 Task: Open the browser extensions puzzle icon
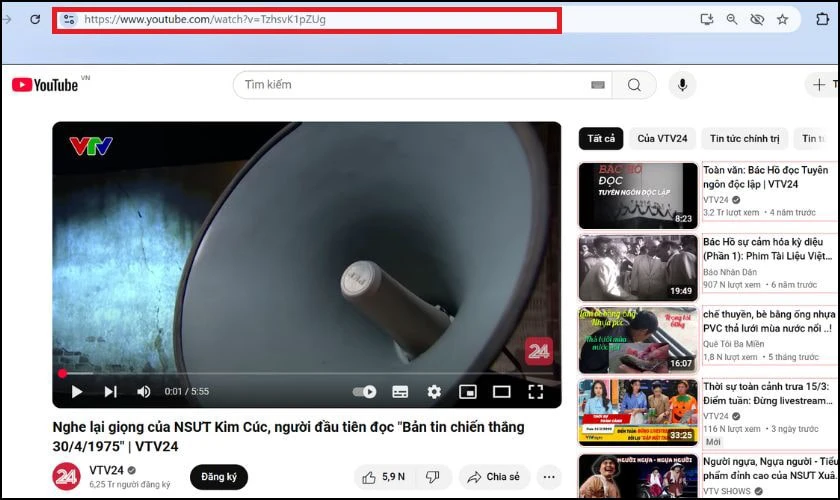[x=822, y=19]
